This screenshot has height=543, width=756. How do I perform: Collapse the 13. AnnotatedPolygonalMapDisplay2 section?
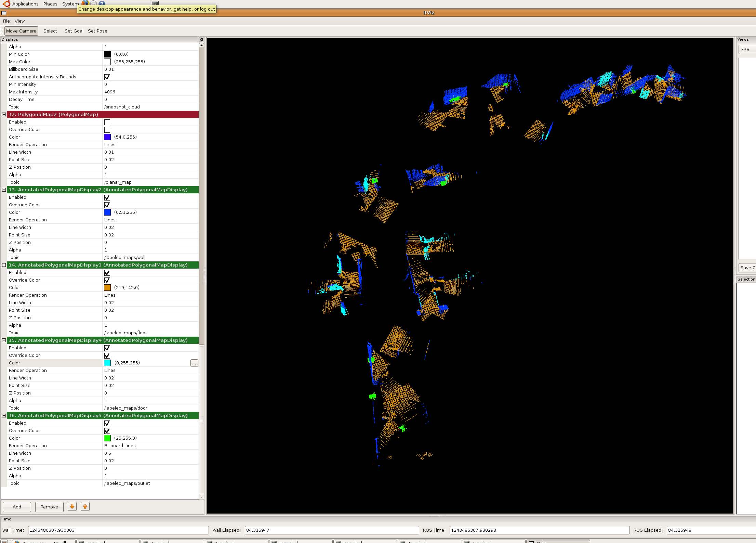pos(4,190)
